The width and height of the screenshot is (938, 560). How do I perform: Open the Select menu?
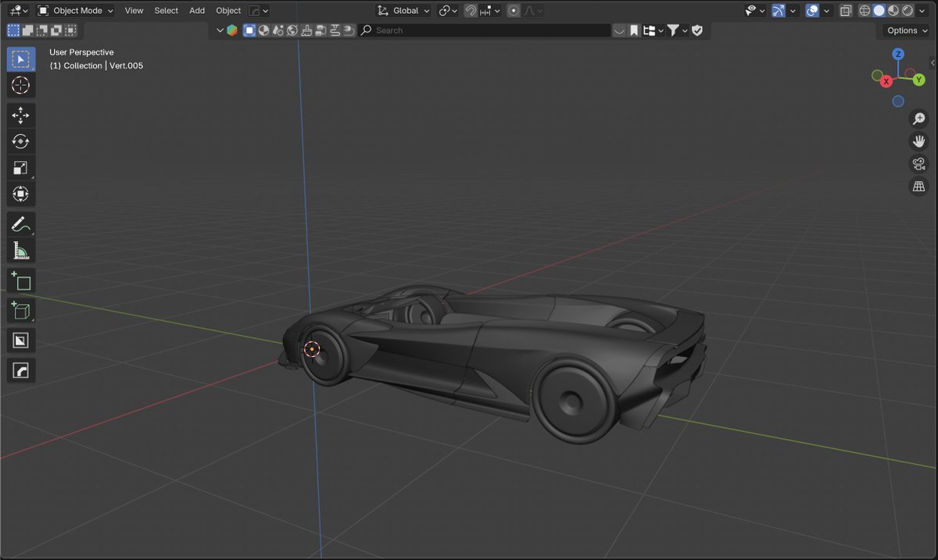click(x=166, y=11)
